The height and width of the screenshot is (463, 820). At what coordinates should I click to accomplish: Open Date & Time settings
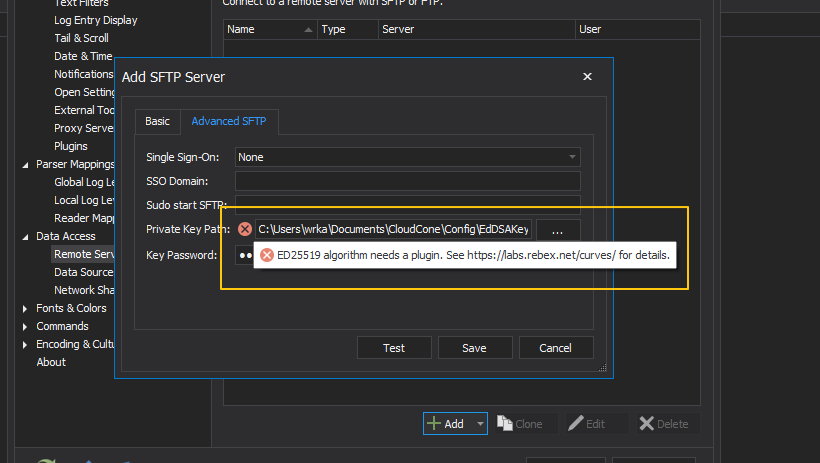click(83, 56)
